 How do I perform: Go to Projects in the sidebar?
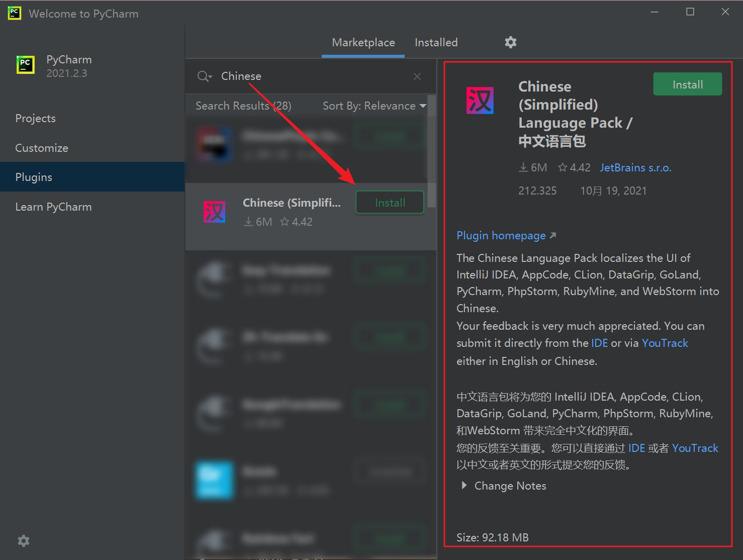[36, 119]
